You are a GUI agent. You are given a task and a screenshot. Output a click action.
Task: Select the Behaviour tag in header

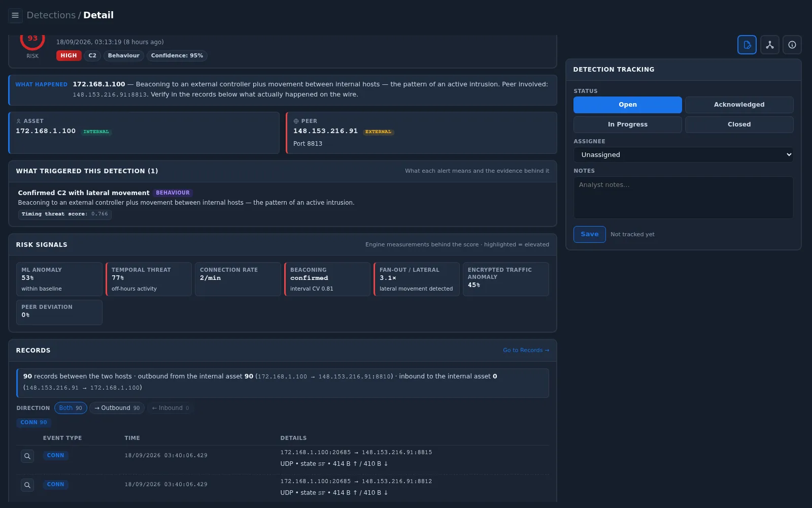tap(123, 55)
